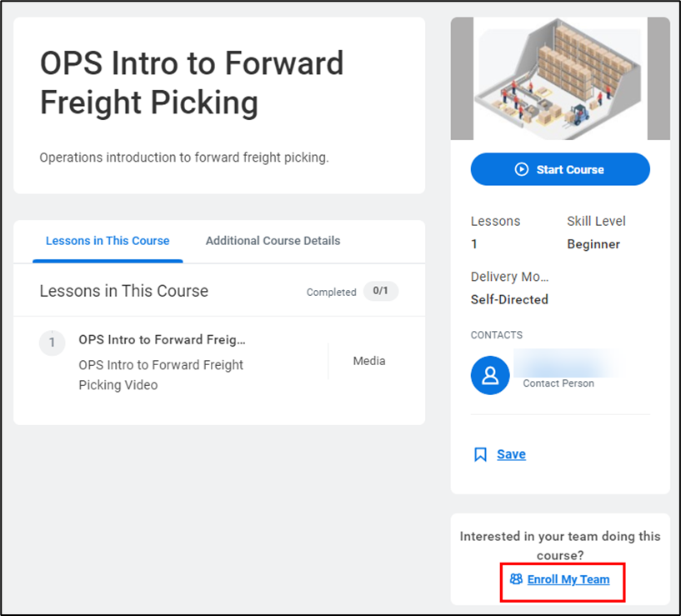Click the Completed 0/1 progress badge
Viewport: 681px width, 616px height.
tap(381, 292)
